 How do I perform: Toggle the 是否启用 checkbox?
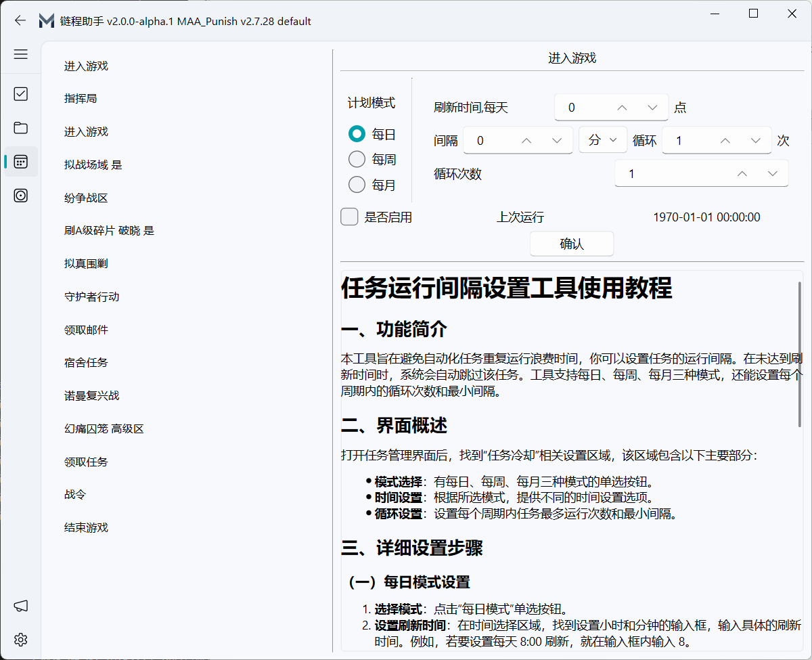pyautogui.click(x=349, y=217)
